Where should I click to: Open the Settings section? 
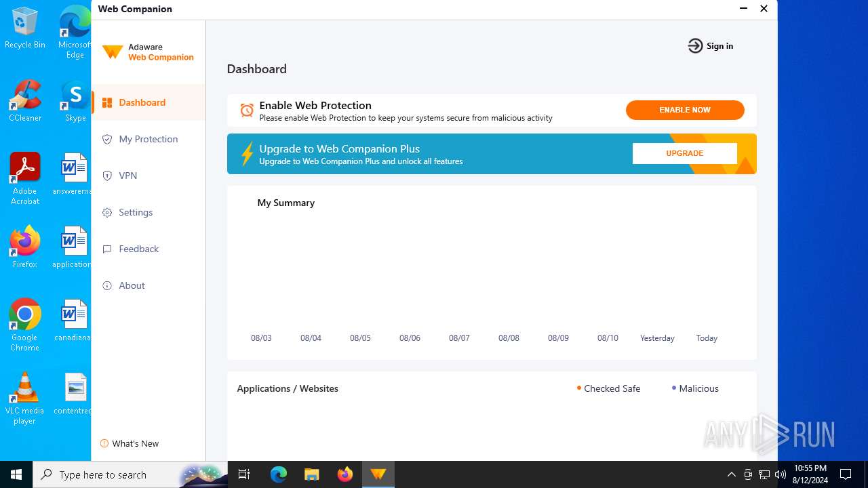click(x=149, y=212)
